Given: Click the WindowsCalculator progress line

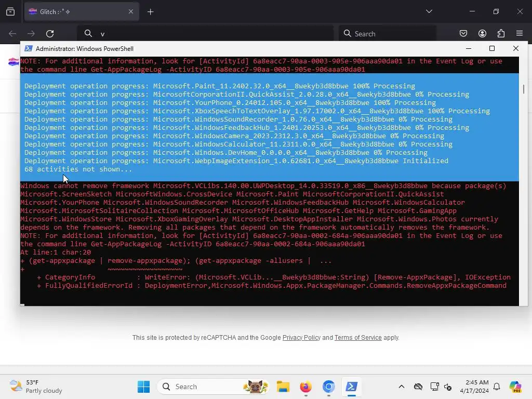Looking at the screenshot, I should [x=238, y=144].
